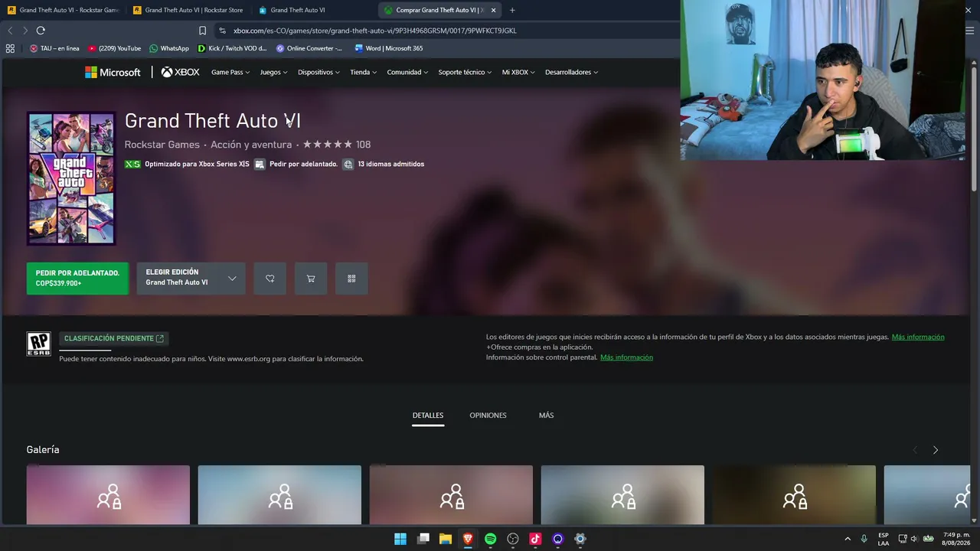Open the Windows Start menu
Image resolution: width=980 pixels, height=551 pixels.
click(x=400, y=539)
